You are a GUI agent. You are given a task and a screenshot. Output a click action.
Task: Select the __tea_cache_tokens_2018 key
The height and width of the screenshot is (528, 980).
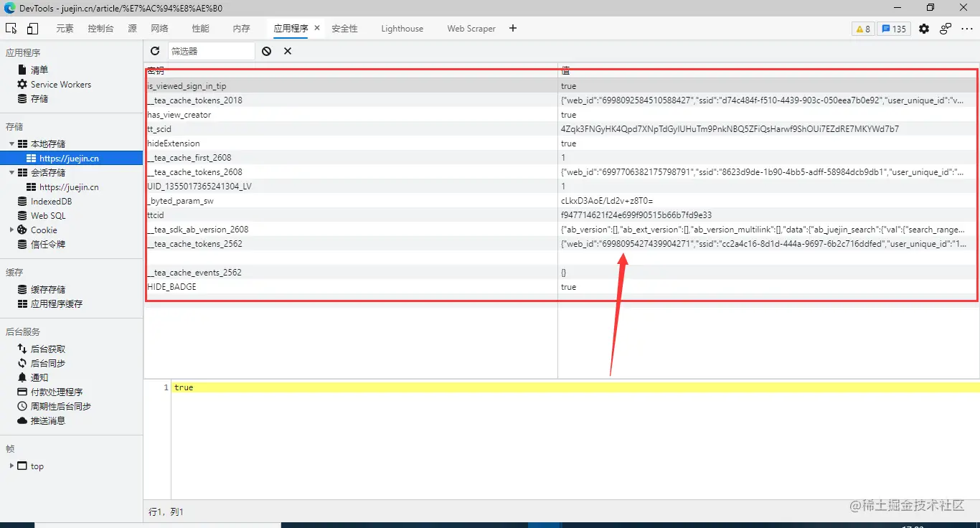coord(194,100)
